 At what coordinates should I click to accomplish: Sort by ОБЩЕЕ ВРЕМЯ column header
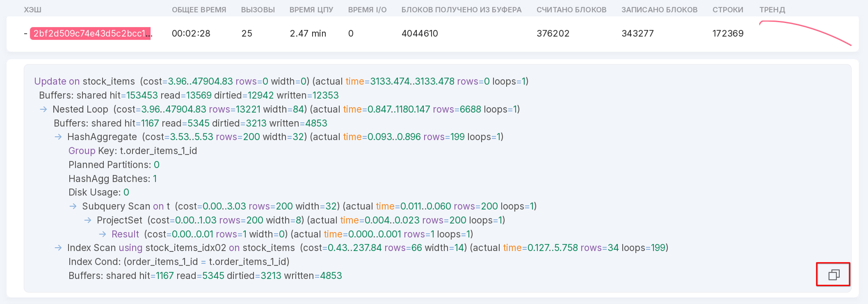199,10
